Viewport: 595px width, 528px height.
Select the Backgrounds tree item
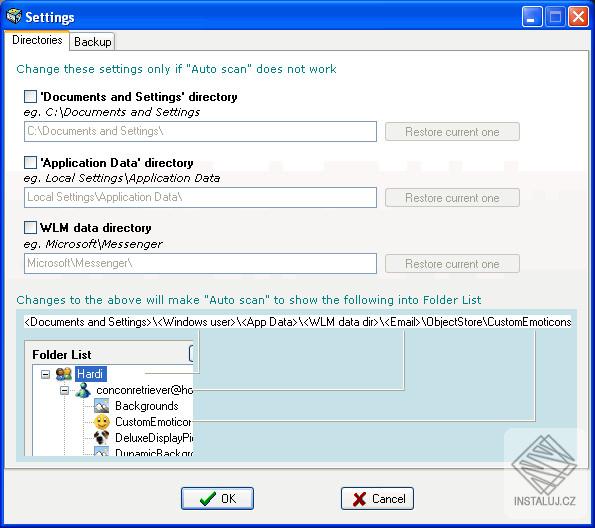click(x=146, y=406)
